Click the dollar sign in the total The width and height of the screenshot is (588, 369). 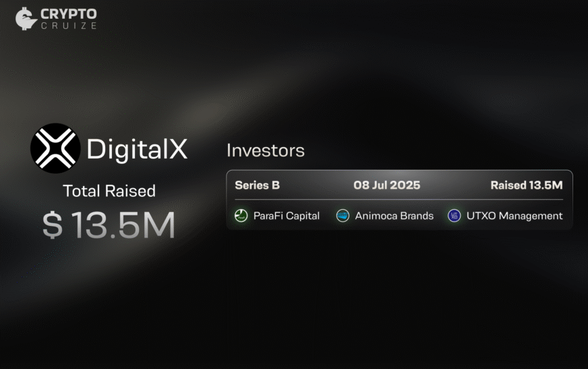pos(53,226)
